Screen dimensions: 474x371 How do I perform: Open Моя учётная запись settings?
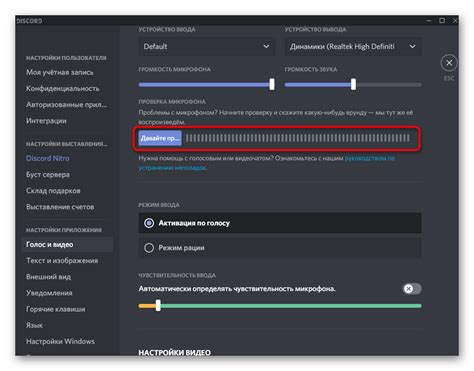(x=60, y=72)
